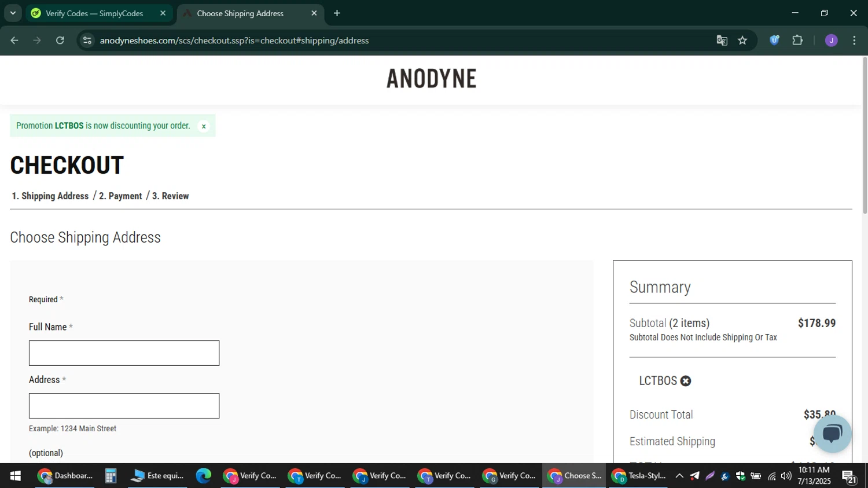Show hidden system tray icons
Screen dimensions: 868x488
(x=679, y=476)
